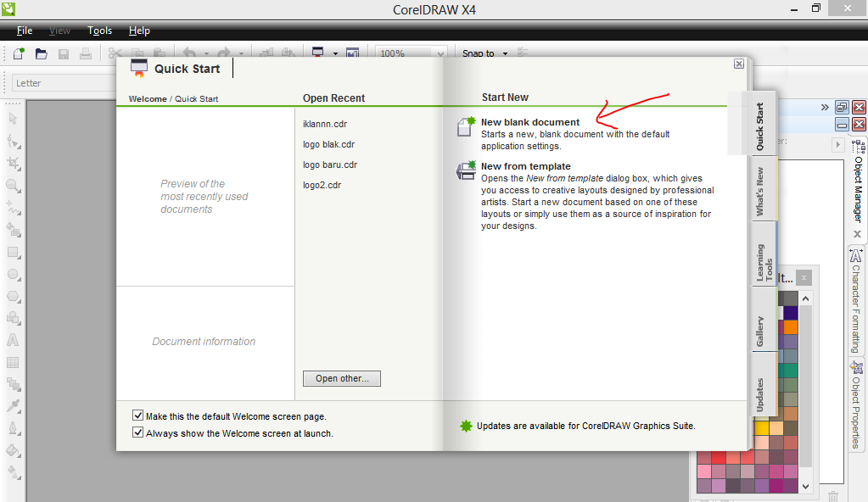Select the Table tool
This screenshot has width=868, height=502.
click(x=13, y=363)
